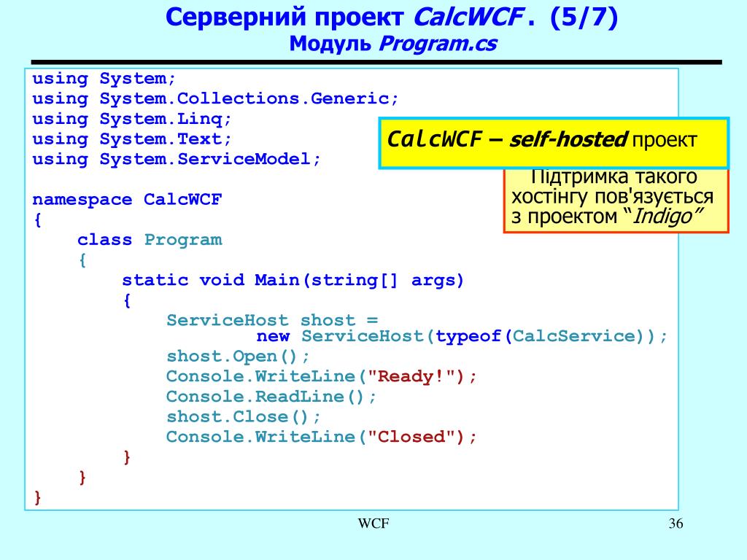Screen dimensions: 747x560
Task: Click the Console.WriteLine("Ready!") statement
Action: [322, 377]
